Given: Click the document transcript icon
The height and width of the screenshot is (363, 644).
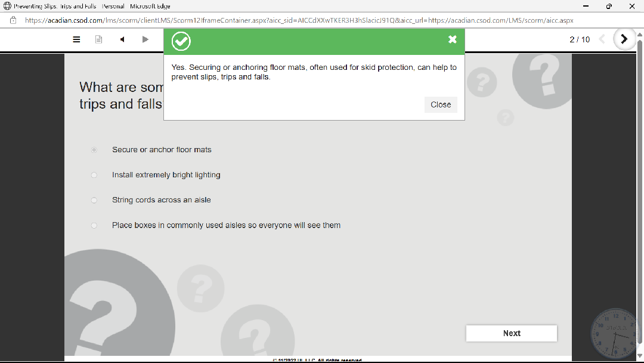Looking at the screenshot, I should 99,39.
